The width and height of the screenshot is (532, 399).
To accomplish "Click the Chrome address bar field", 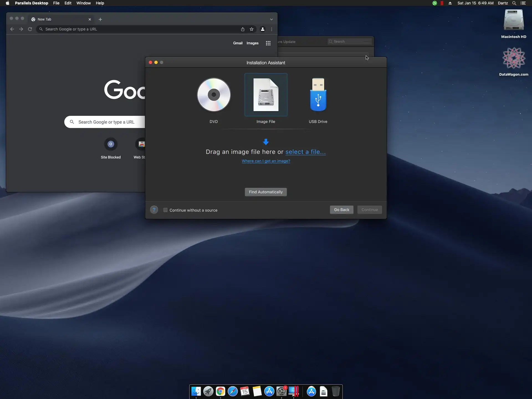I will point(139,29).
